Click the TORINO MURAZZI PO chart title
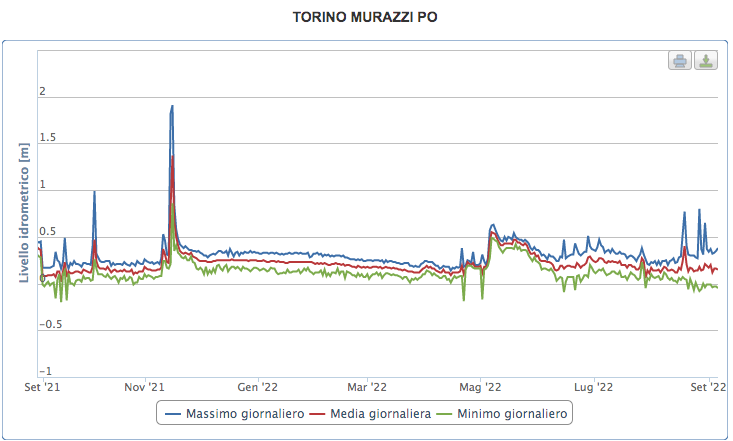The image size is (733, 441). pos(366,18)
